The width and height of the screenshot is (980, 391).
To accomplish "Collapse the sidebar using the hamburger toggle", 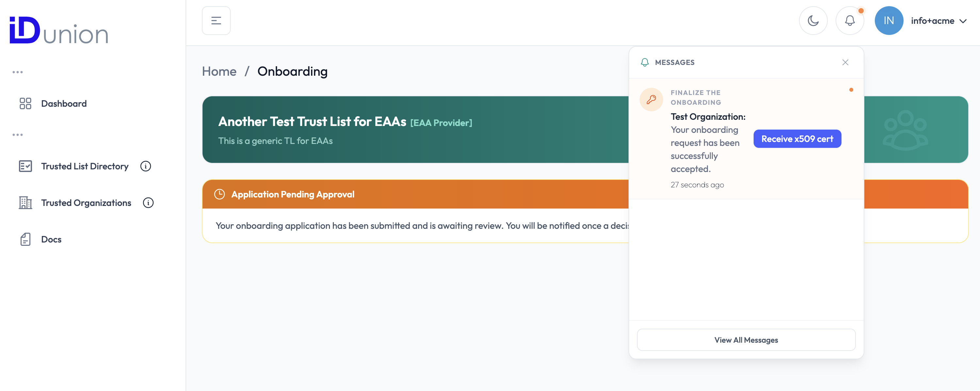I will (216, 21).
